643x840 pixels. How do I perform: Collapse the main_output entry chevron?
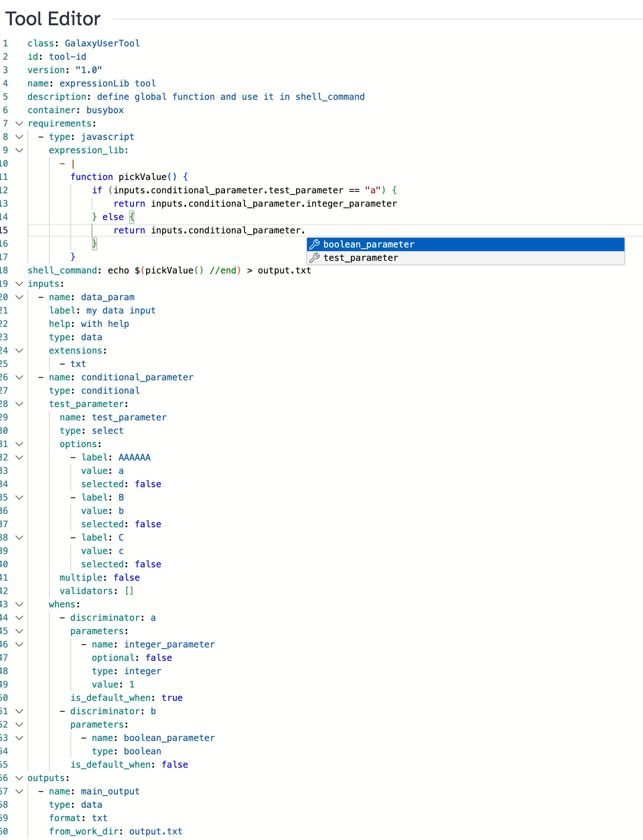[19, 791]
